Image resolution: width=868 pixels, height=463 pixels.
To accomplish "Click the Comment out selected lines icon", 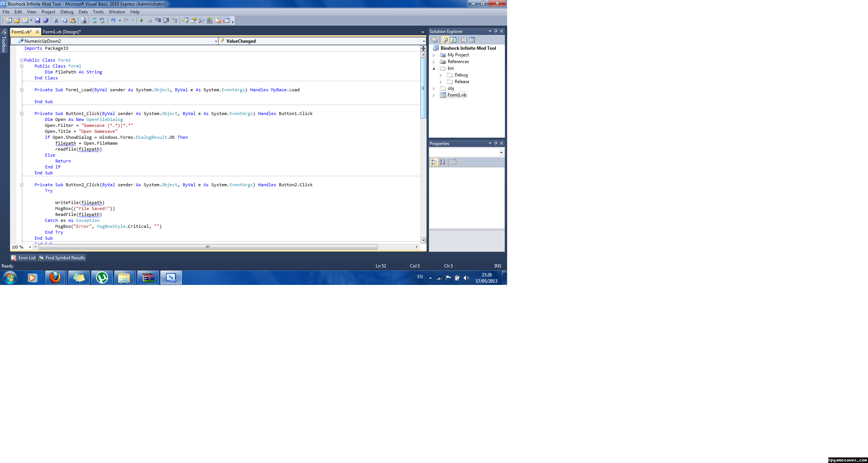I will pos(94,20).
